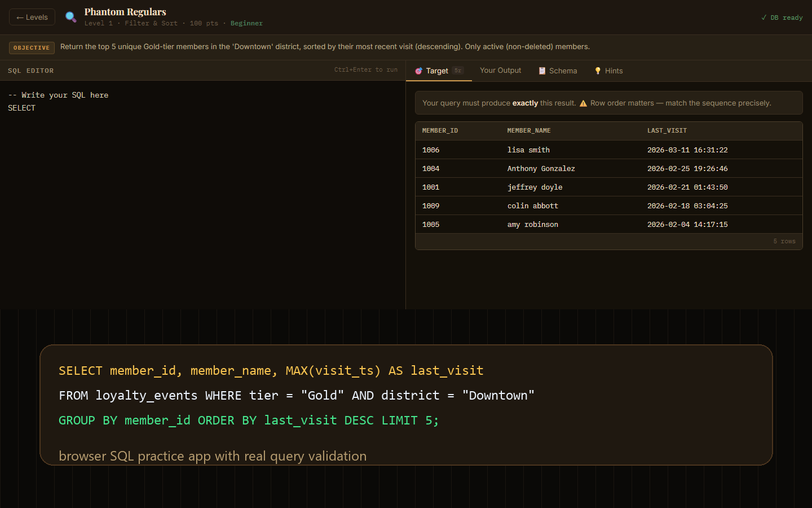The width and height of the screenshot is (812, 508).
Task: Click timestamp 2026-02-25 19:26:46
Action: coord(687,168)
